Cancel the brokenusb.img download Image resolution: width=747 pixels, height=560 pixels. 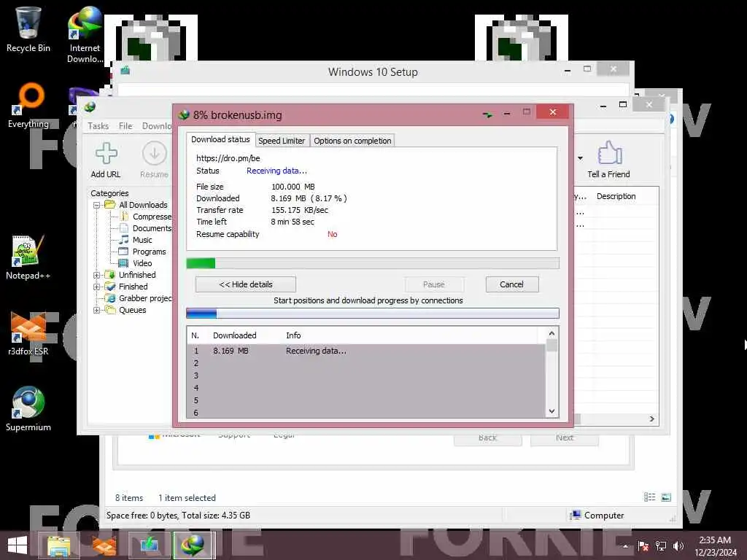[512, 284]
